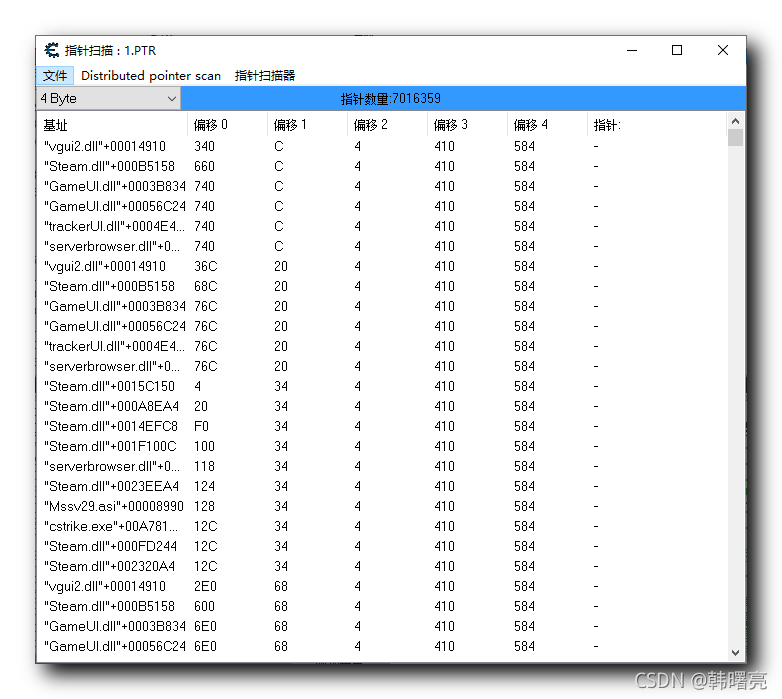Select row "Steam.dll"+001F100C

tap(382, 446)
